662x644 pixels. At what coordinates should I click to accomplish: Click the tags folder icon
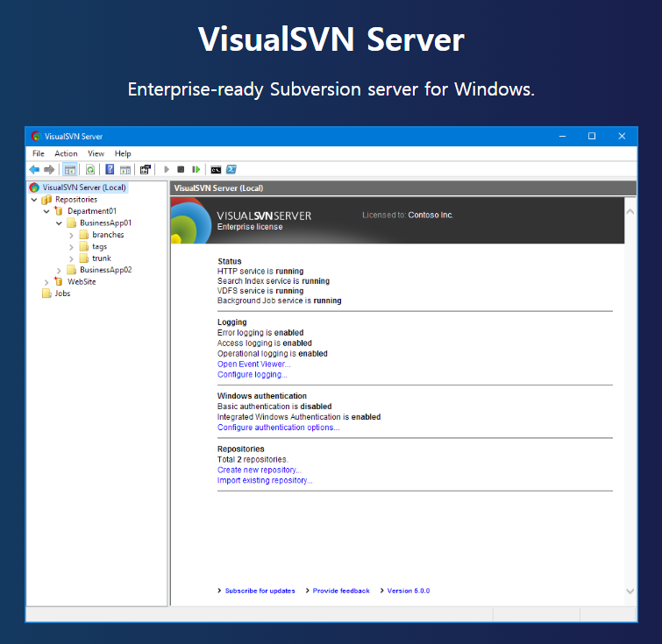[83, 246]
